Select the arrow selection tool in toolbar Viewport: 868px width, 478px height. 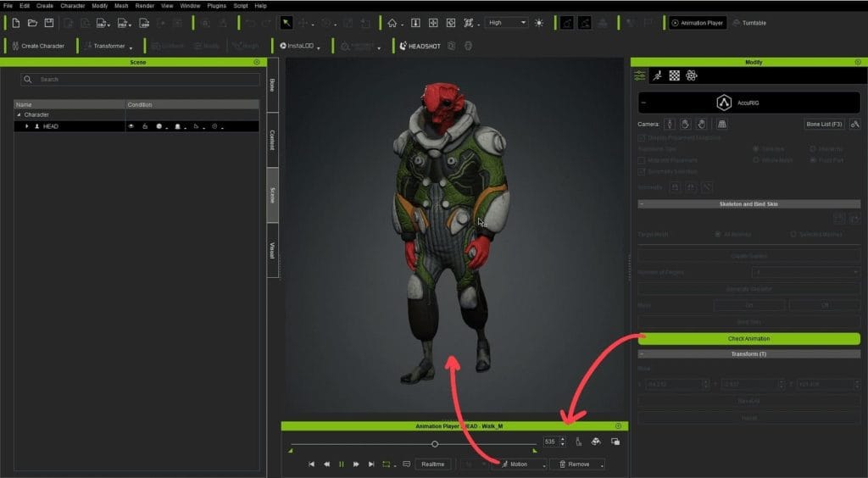287,23
